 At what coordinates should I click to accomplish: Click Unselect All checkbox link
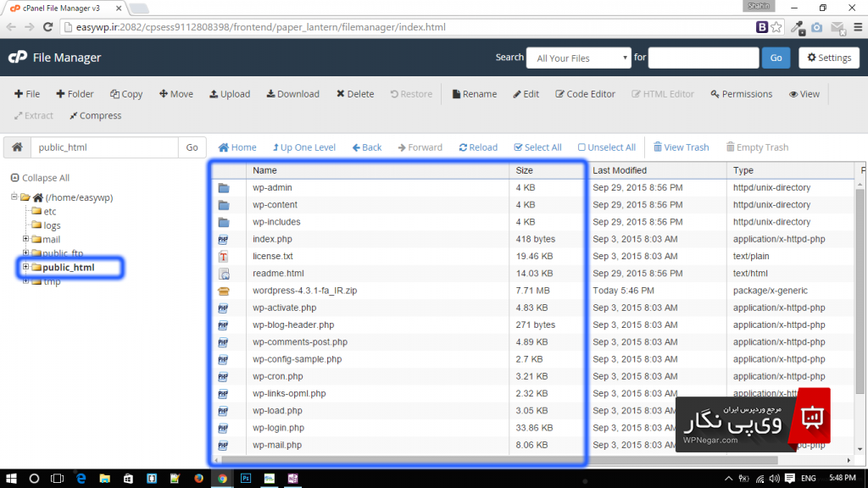click(x=607, y=147)
